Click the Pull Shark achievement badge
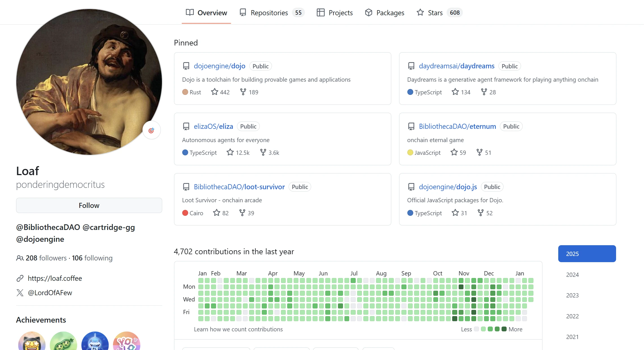Viewport: 644px width, 350px height. [95, 343]
